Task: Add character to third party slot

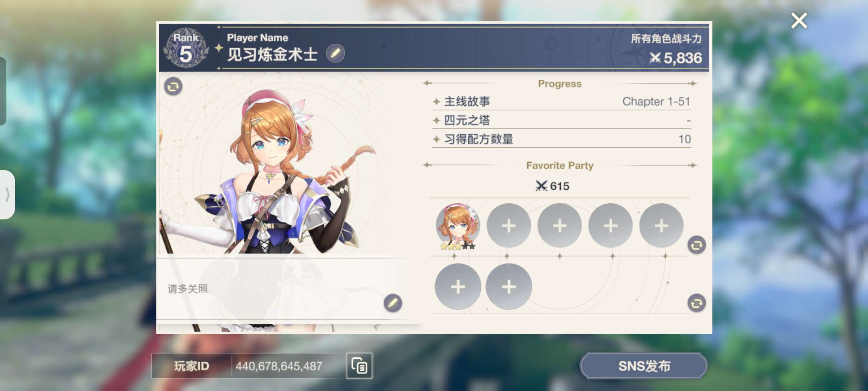Action: [x=560, y=226]
